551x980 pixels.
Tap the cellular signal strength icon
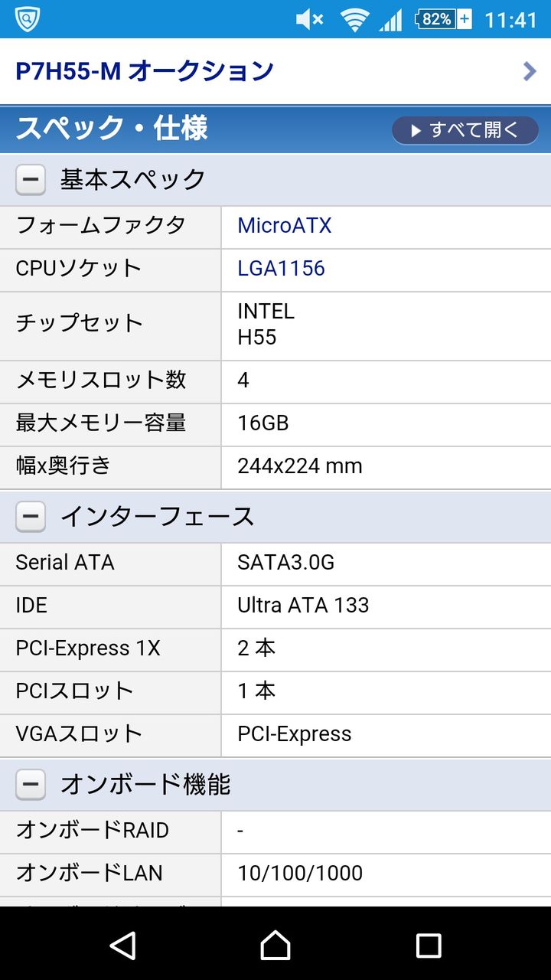point(390,20)
